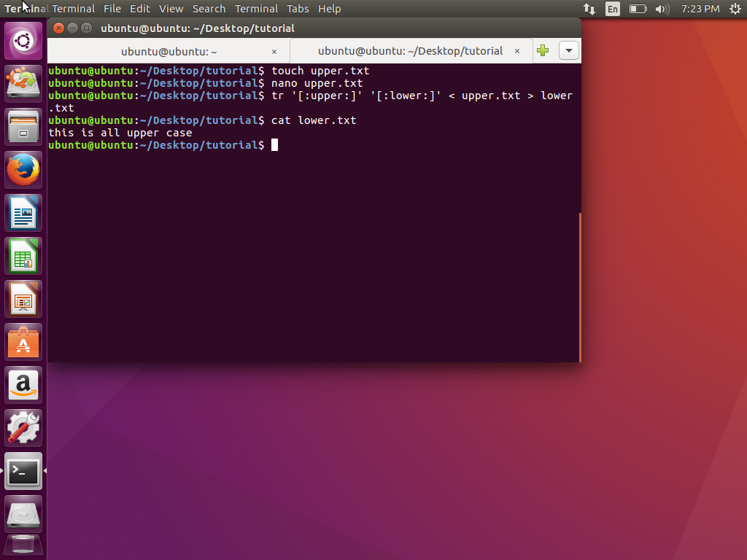Open the Tabs menu
The width and height of the screenshot is (747, 560).
click(298, 9)
